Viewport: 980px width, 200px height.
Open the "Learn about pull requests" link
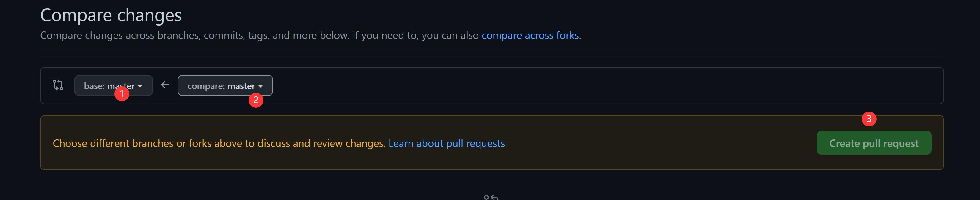tap(446, 143)
